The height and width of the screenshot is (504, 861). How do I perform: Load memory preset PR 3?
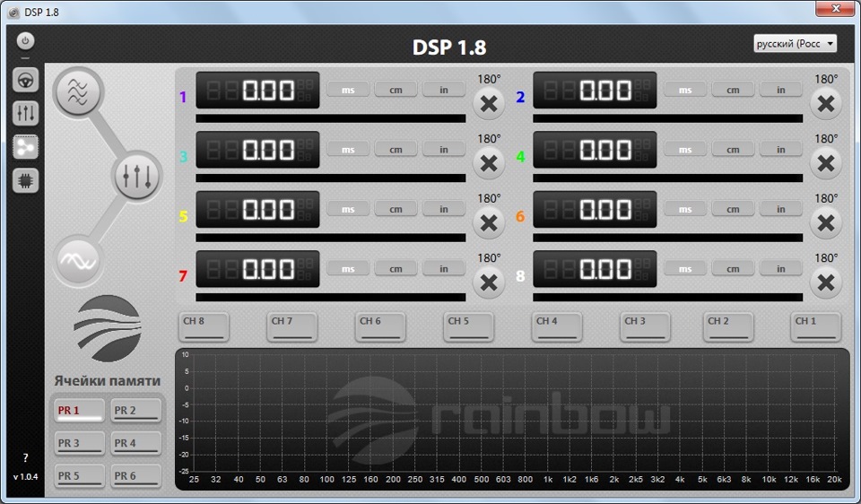point(80,443)
